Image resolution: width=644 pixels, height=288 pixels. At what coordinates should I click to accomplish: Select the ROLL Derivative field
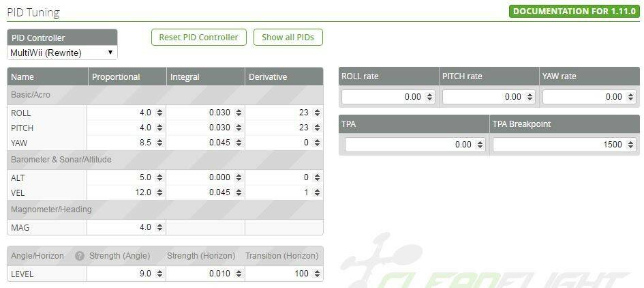click(x=283, y=113)
